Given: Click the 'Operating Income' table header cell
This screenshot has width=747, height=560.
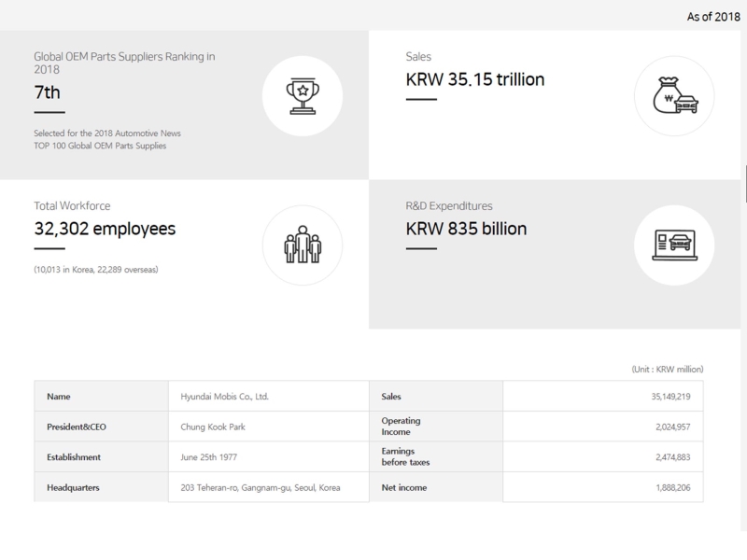Looking at the screenshot, I should point(436,427).
